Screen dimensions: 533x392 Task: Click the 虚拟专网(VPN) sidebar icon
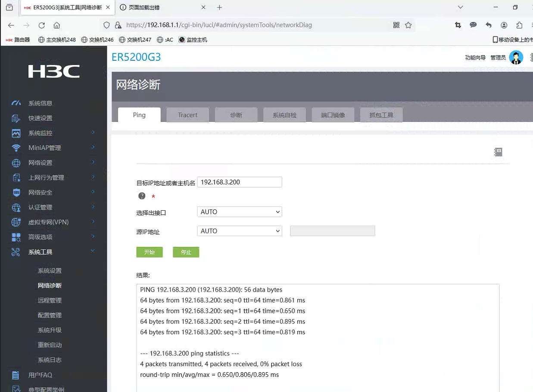16,222
